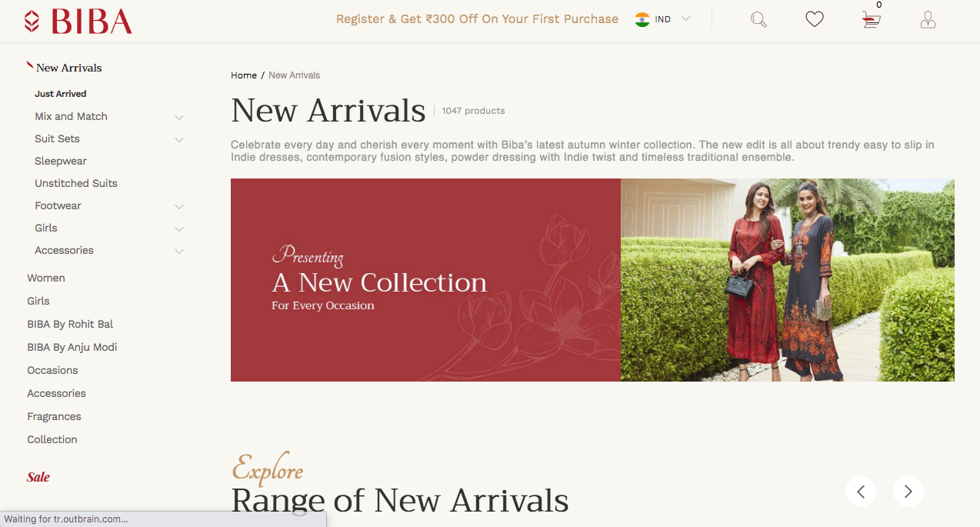Viewport: 980px width, 527px height.
Task: Open the user account icon
Action: point(928,20)
